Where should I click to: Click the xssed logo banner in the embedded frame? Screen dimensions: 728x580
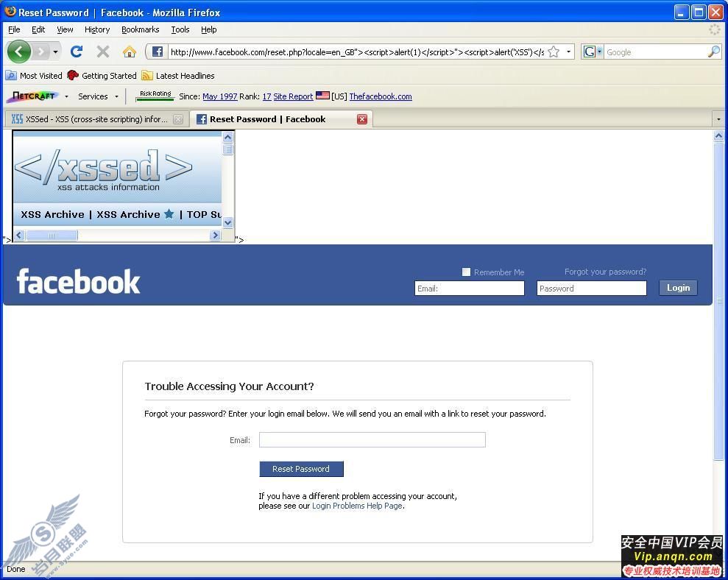pyautogui.click(x=104, y=169)
